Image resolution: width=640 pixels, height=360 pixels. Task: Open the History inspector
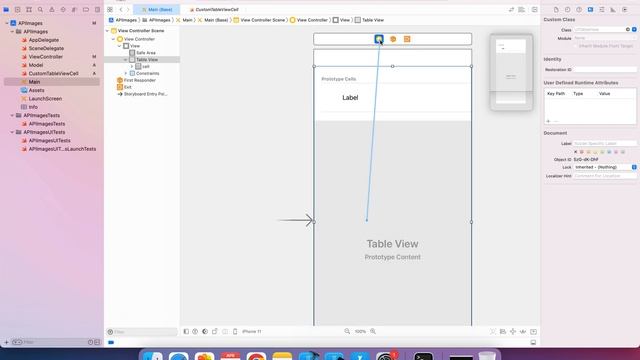(567, 9)
